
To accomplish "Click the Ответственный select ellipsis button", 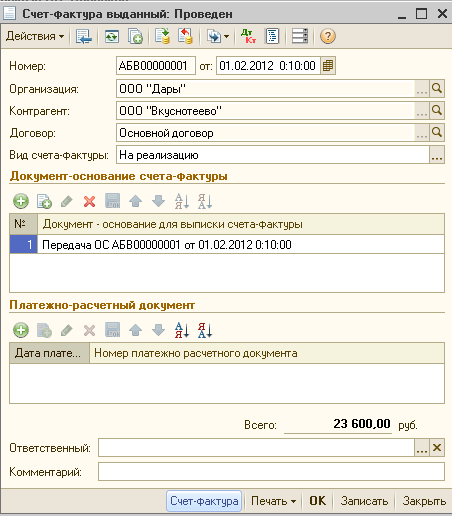I will (x=422, y=448).
